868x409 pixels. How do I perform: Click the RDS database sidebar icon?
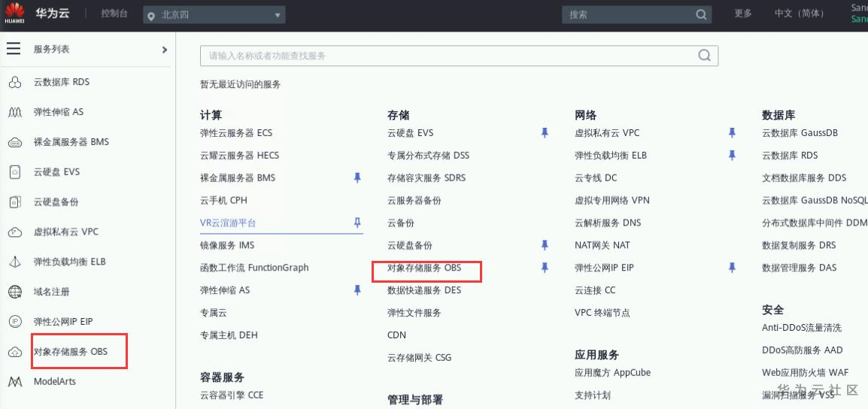(15, 83)
